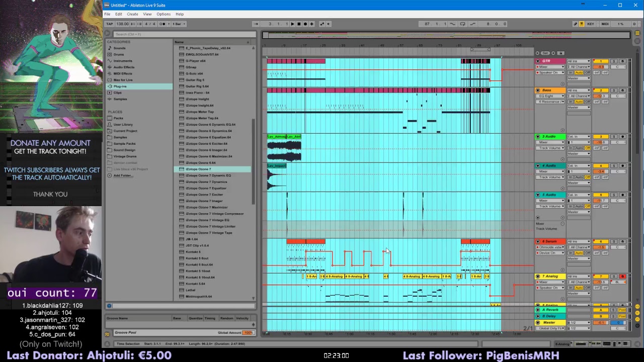Screen dimensions: 644x362
Task: Set GTR monitor to Auto
Action: 579,73
